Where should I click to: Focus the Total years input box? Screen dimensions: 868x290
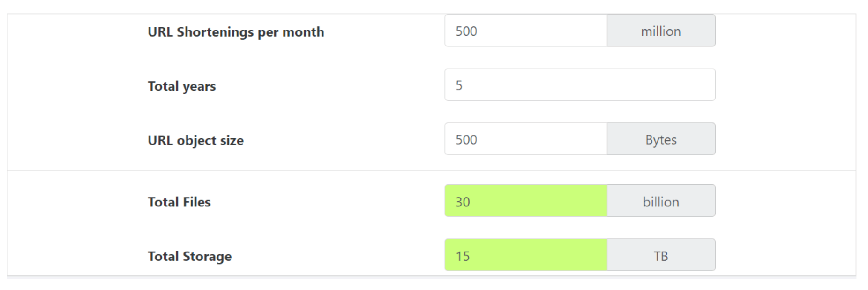pos(580,85)
